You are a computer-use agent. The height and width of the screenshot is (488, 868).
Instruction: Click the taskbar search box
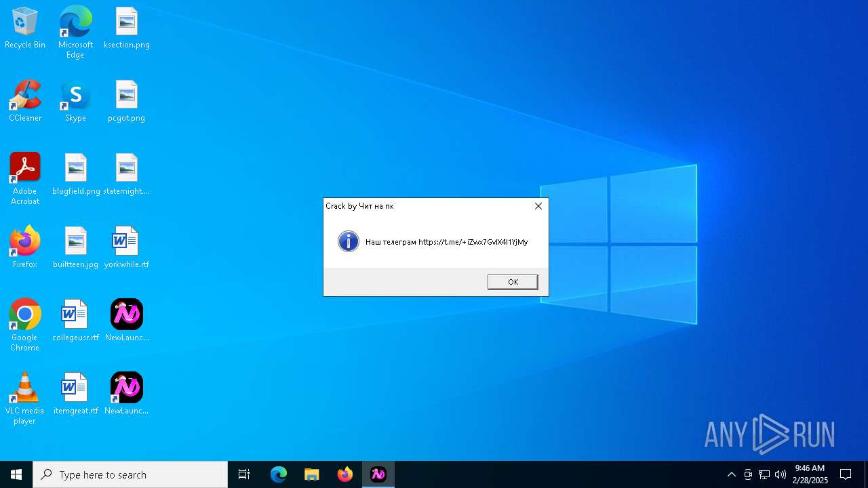(x=130, y=474)
